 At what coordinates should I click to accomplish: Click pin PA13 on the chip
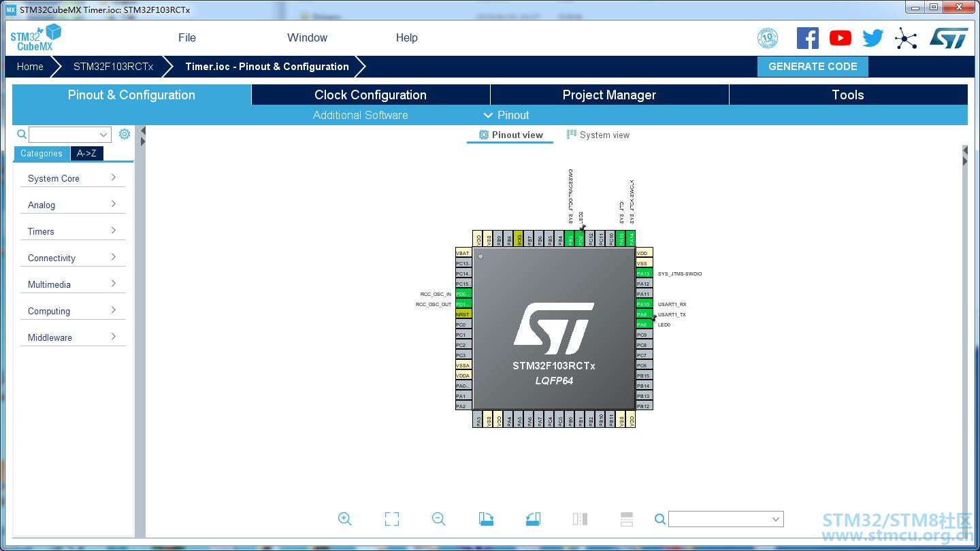click(644, 273)
